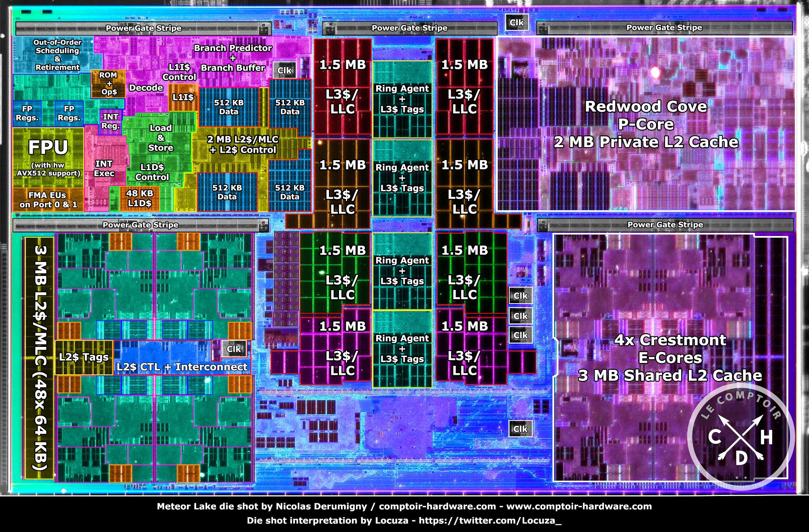Click the topmost Ring Agent + L3$ Tags block
Screen dimensions: 809x532
coord(402,99)
